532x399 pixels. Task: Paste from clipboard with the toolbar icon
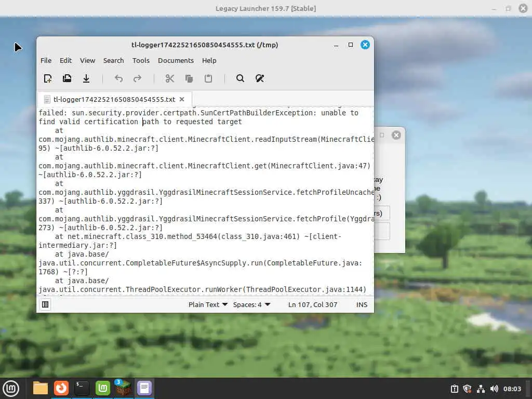(x=208, y=79)
